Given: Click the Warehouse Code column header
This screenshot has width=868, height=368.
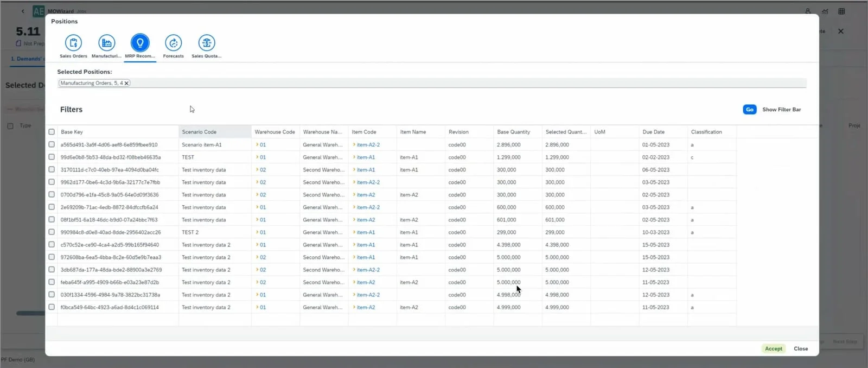Looking at the screenshot, I should click(275, 132).
